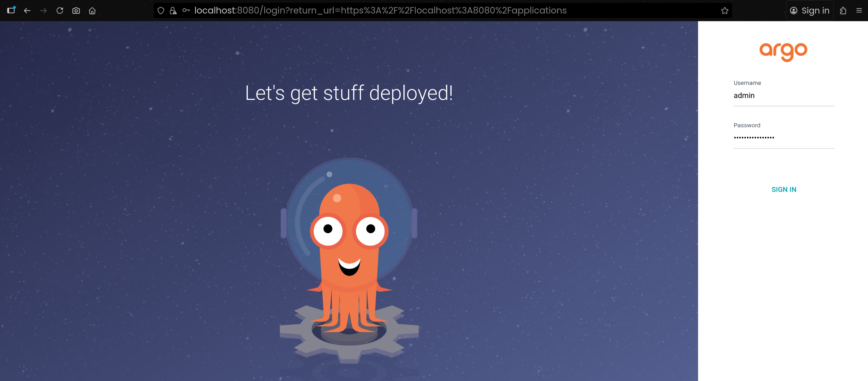Click the browser account Sign in button
The image size is (868, 381).
click(810, 11)
